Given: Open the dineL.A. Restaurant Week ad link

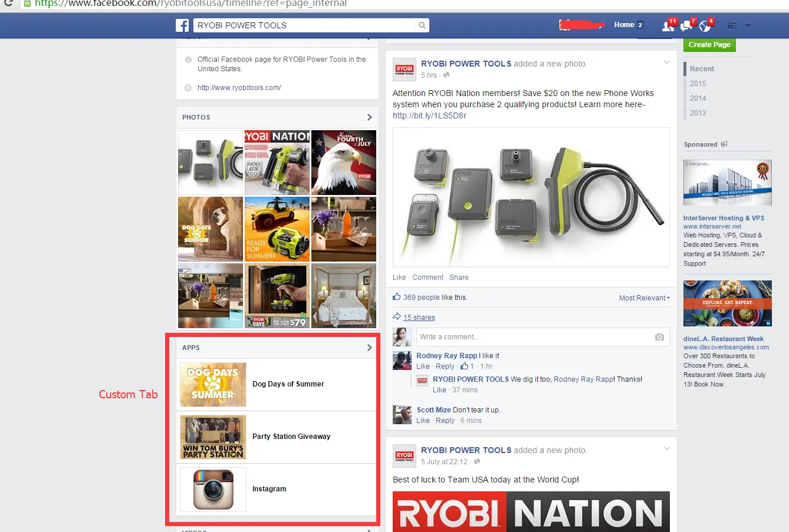Looking at the screenshot, I should coord(724,339).
